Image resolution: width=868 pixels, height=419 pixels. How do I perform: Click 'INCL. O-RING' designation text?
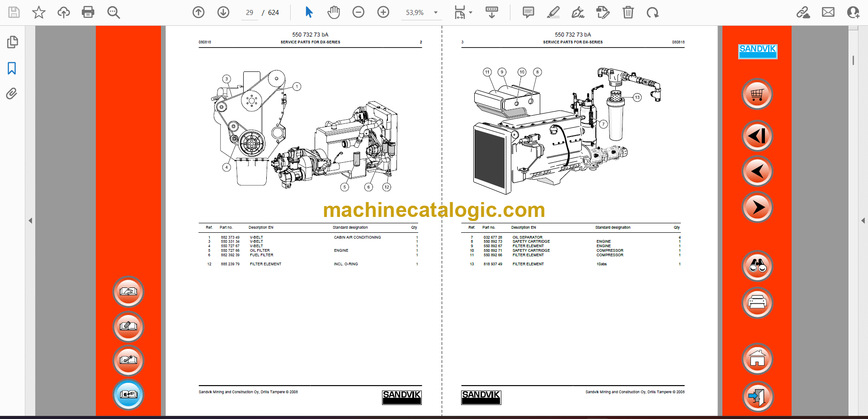point(346,264)
